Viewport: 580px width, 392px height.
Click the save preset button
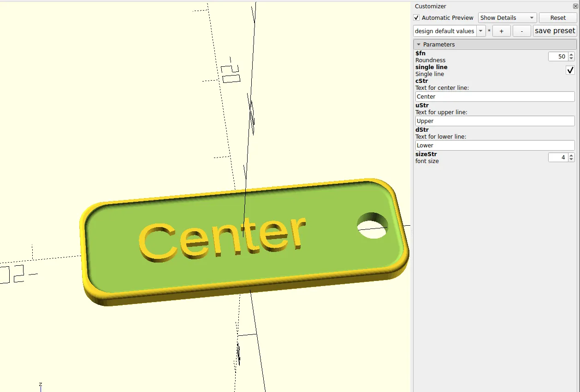pyautogui.click(x=555, y=31)
